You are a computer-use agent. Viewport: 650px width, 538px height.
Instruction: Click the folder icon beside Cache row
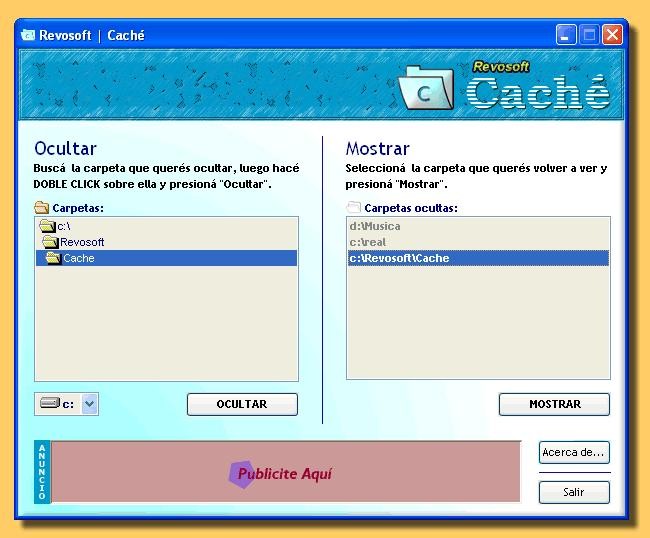click(53, 258)
